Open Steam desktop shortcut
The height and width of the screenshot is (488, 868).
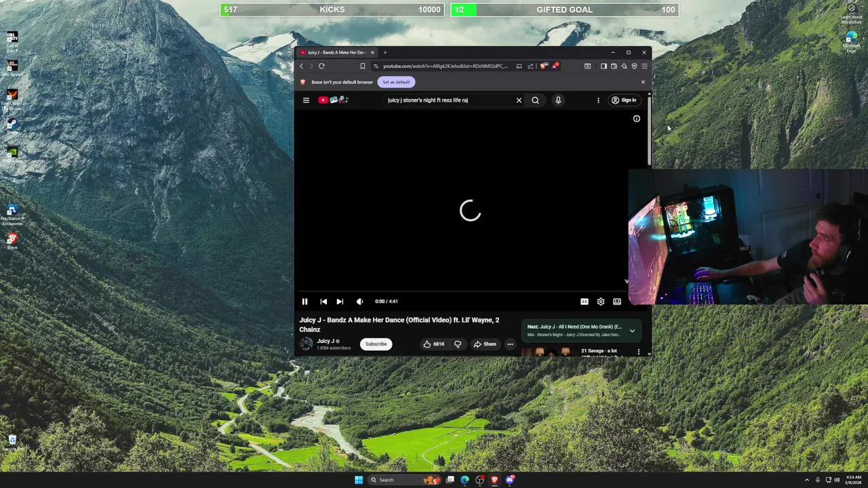[12, 123]
